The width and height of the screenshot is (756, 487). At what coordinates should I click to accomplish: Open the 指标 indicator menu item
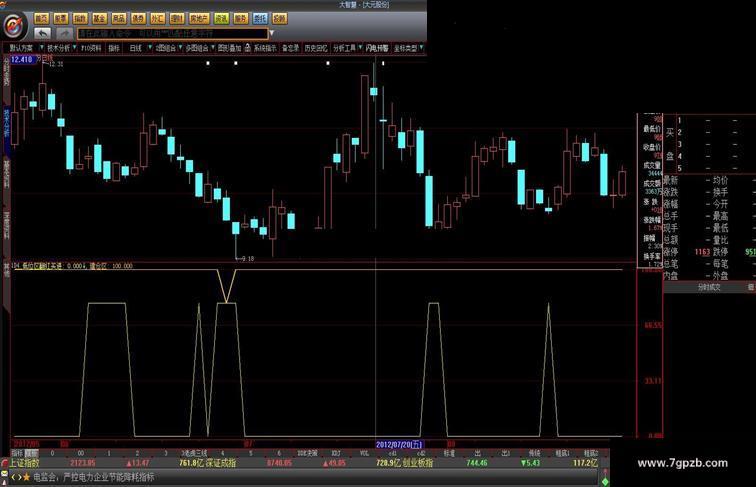114,48
